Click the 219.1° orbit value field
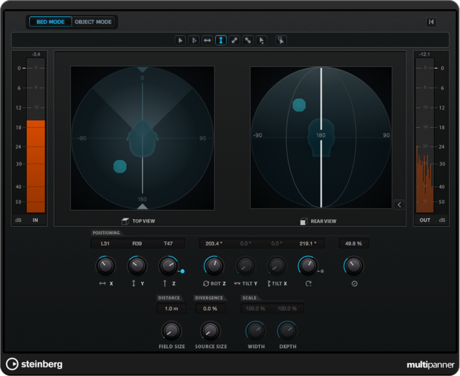 (308, 244)
